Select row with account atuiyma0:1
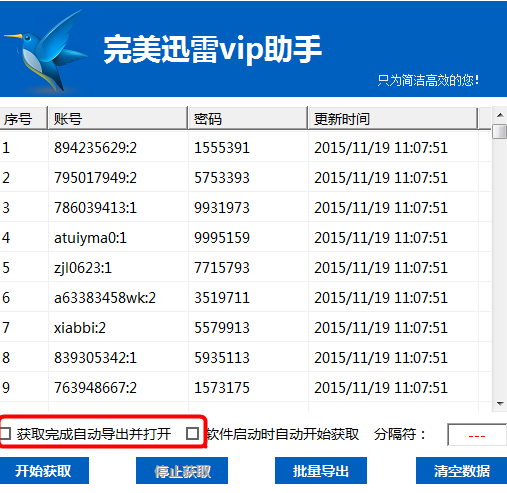 (245, 238)
